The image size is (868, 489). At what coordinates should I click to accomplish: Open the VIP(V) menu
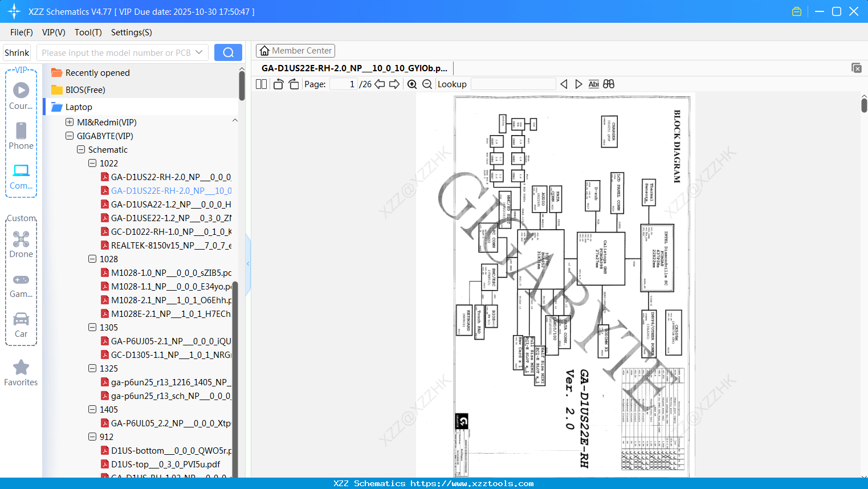coord(54,32)
